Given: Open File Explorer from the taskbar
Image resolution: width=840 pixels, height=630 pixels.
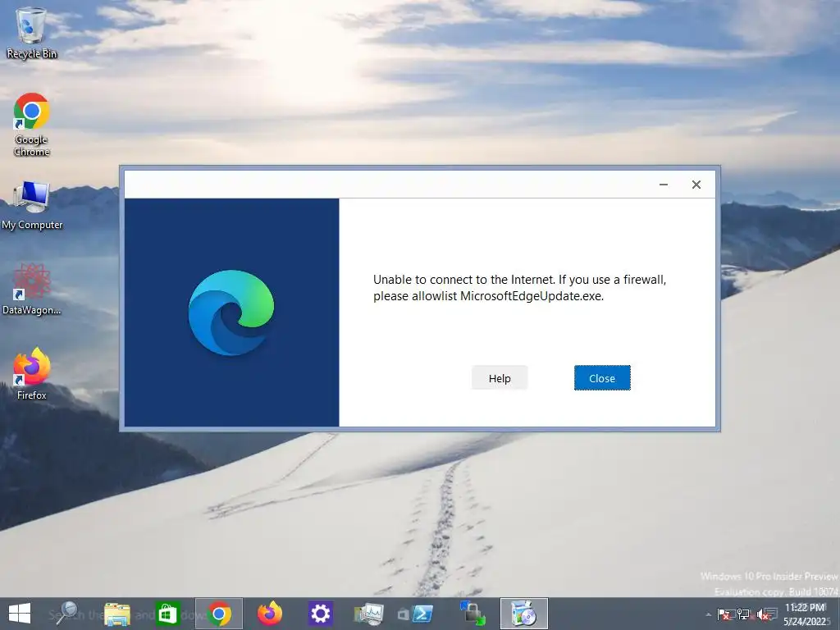Looking at the screenshot, I should [117, 614].
